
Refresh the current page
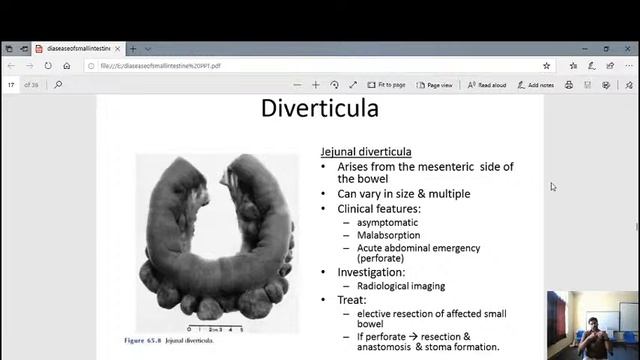coord(48,66)
